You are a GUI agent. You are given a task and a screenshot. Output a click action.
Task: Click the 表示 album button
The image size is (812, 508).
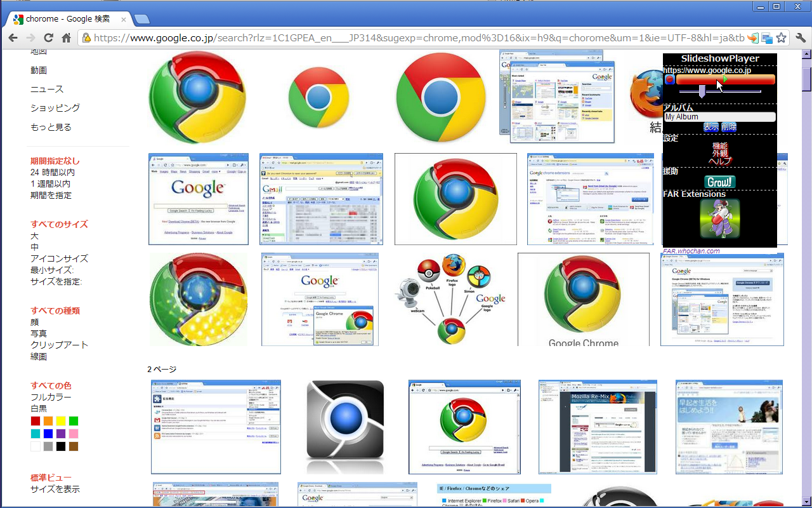point(710,127)
